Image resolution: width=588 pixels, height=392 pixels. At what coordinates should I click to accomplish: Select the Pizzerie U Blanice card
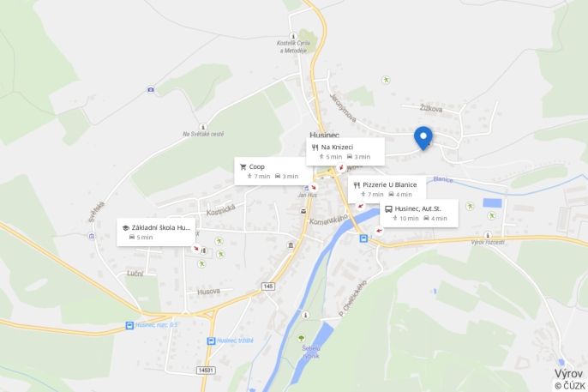(x=387, y=189)
